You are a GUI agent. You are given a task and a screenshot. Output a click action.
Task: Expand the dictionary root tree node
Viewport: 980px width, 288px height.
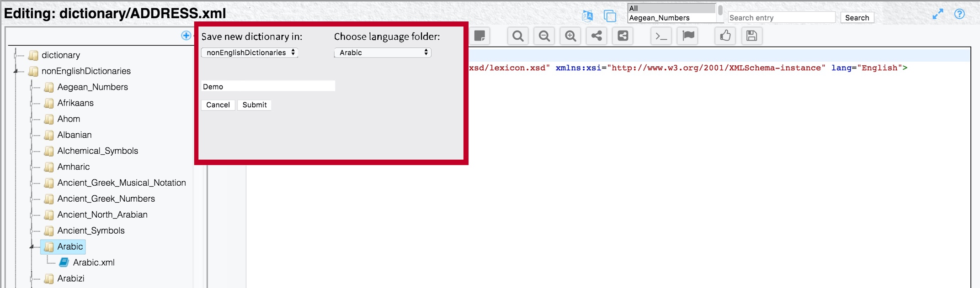click(x=16, y=55)
